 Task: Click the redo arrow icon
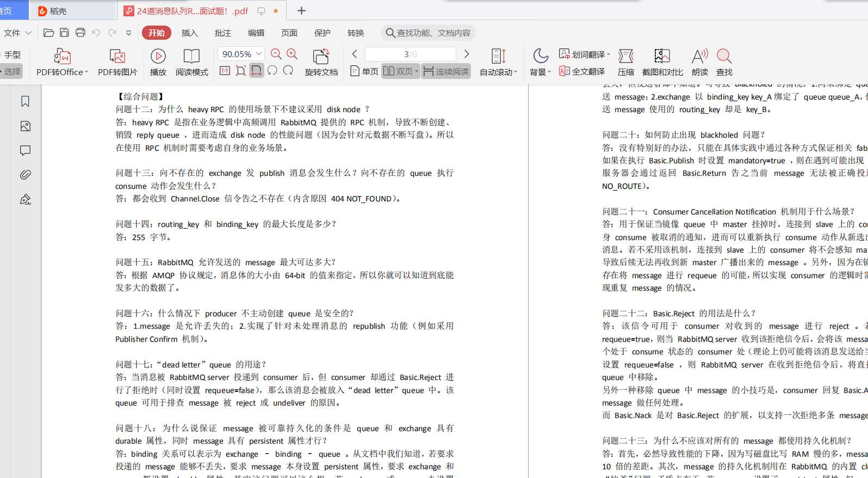[113, 33]
